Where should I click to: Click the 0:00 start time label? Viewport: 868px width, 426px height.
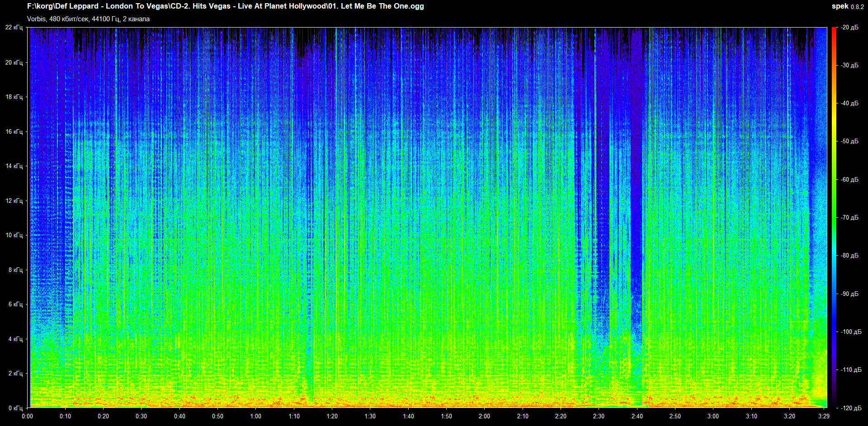(27, 416)
